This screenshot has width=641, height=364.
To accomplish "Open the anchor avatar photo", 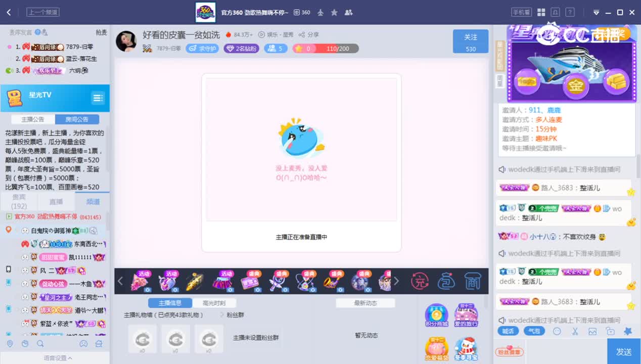I will (126, 41).
